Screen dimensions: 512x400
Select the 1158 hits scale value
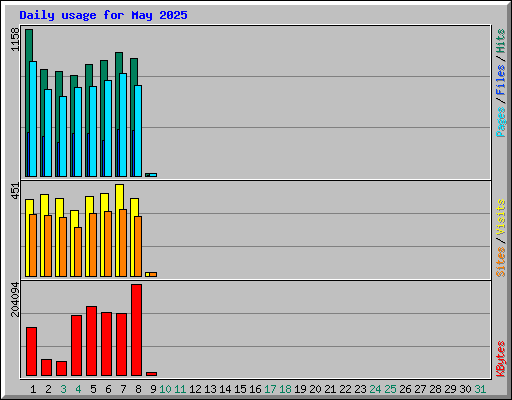click(x=15, y=40)
